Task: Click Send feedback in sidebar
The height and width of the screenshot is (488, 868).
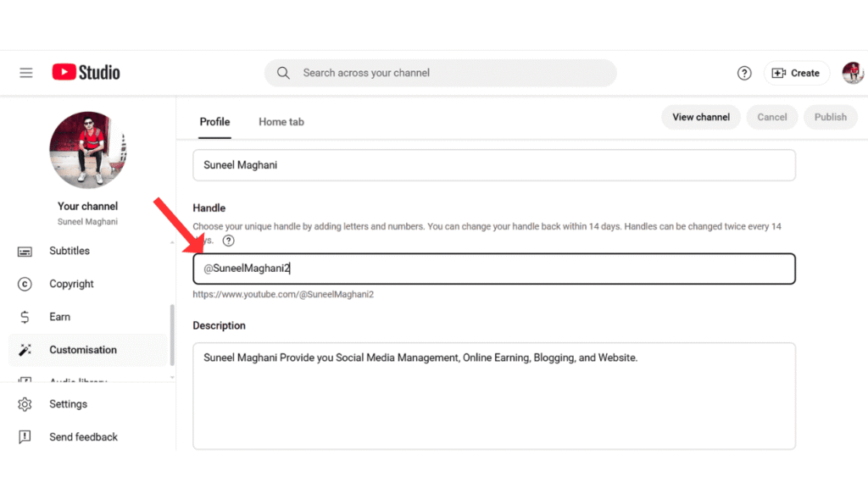Action: (x=83, y=437)
